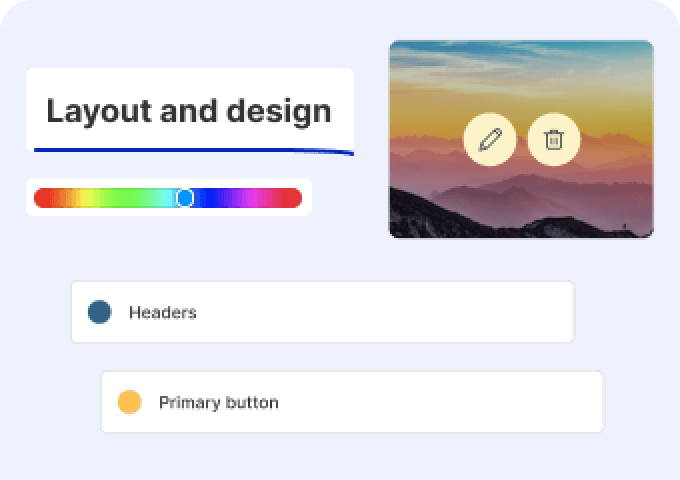The width and height of the screenshot is (680, 480).
Task: Select the Layout and design heading
Action: pos(189,111)
